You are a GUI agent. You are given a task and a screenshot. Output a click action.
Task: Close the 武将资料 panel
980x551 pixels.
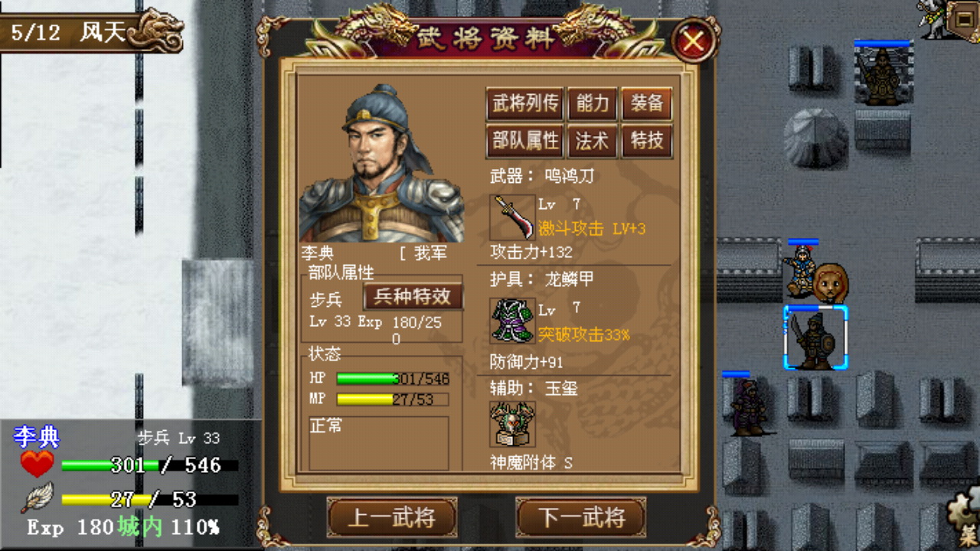[694, 40]
